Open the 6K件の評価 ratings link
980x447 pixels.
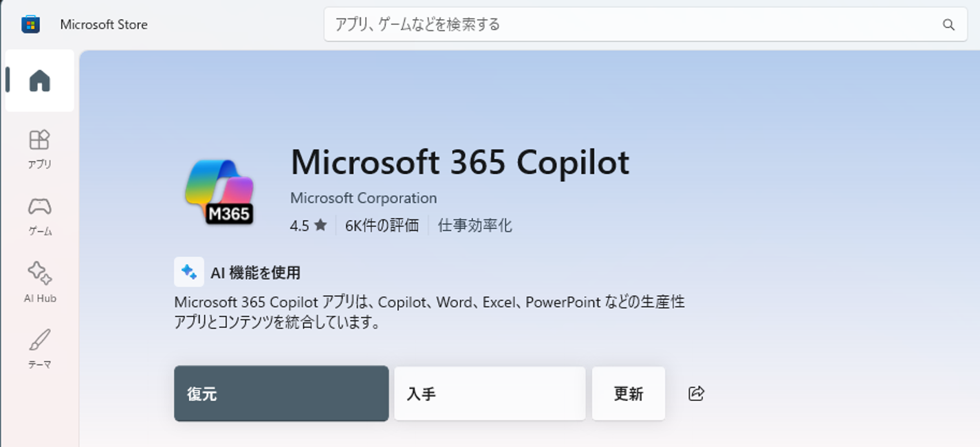click(382, 225)
